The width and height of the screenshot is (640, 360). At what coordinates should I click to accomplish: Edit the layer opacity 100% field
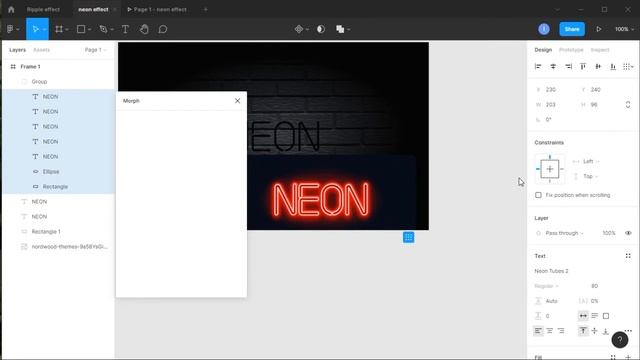click(x=609, y=233)
